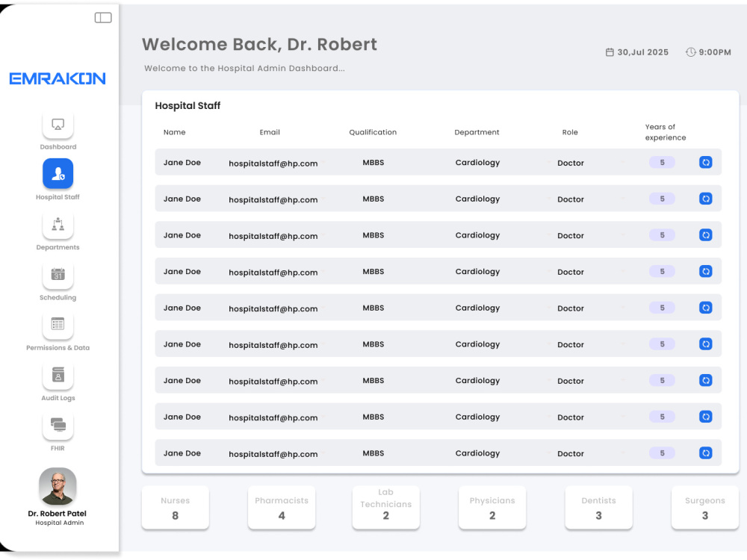The width and height of the screenshot is (747, 560).
Task: Open the Departments sidebar icon
Action: (x=58, y=224)
